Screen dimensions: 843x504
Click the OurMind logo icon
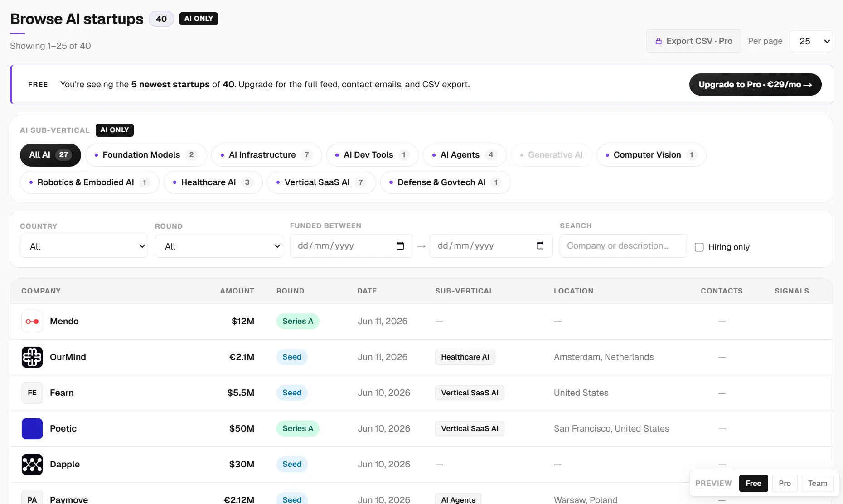click(32, 357)
